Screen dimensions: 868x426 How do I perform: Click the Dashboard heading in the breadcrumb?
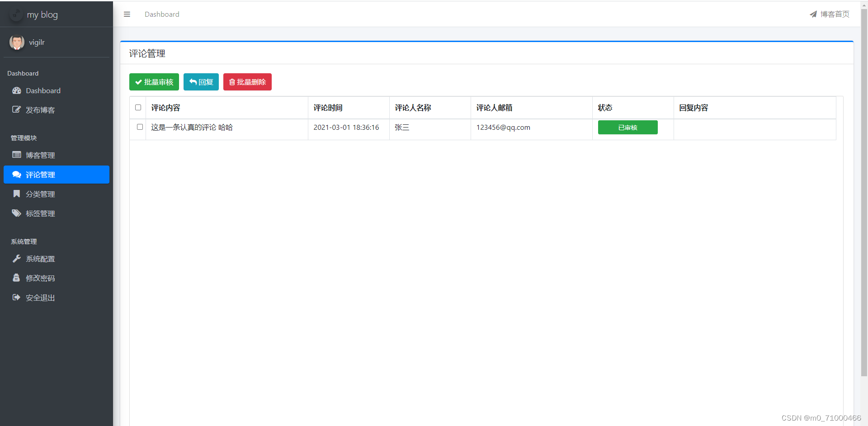(162, 14)
